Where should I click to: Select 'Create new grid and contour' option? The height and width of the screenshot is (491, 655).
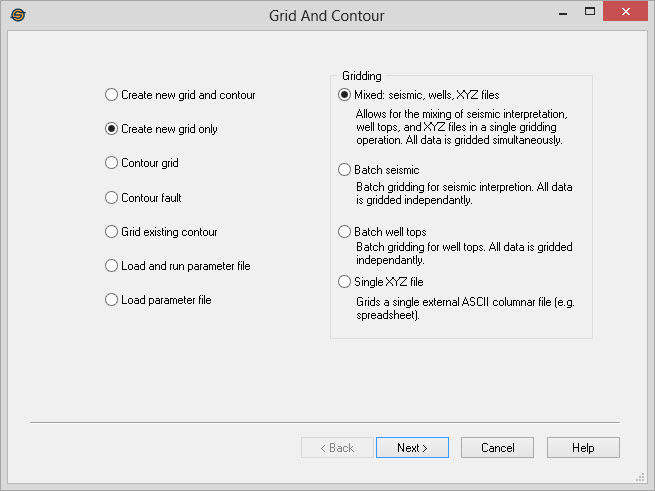pyautogui.click(x=111, y=95)
